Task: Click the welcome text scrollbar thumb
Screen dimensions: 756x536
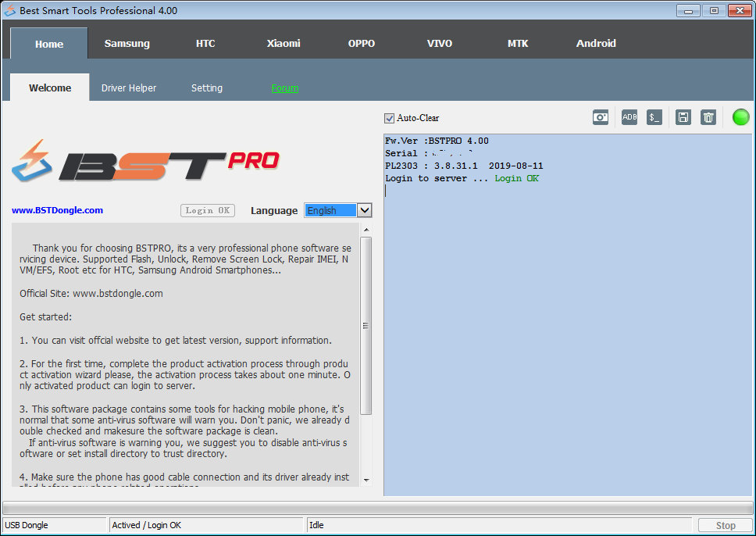Action: [x=366, y=326]
